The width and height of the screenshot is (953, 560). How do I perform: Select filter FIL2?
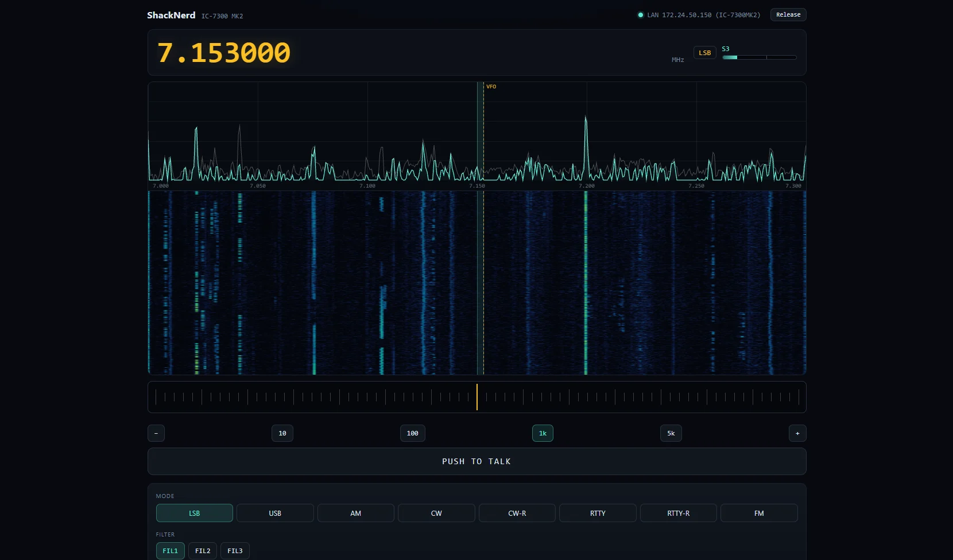(203, 551)
